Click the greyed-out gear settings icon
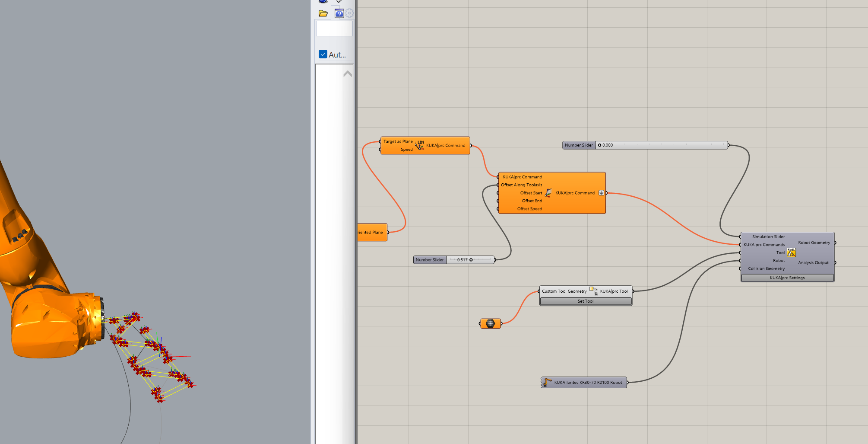The width and height of the screenshot is (868, 444). [x=349, y=13]
